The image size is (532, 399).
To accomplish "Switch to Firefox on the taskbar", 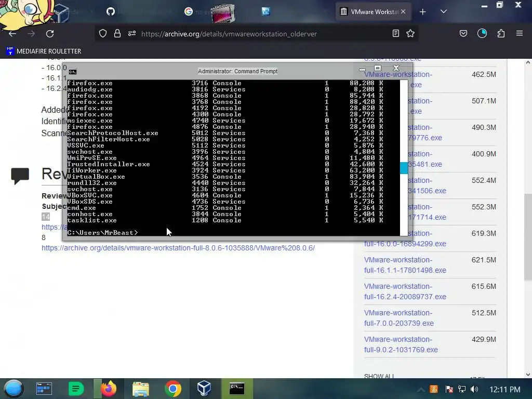I will point(108,389).
